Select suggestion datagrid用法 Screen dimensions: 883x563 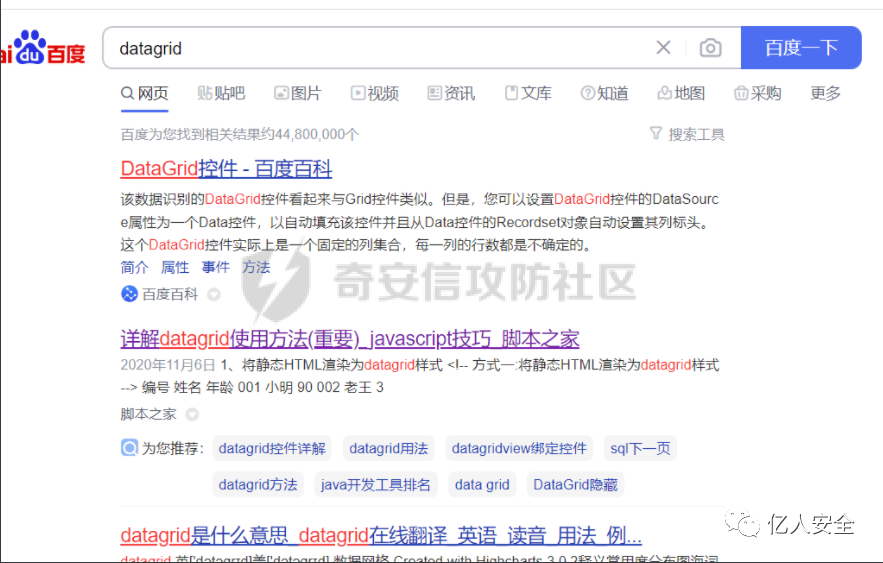(x=389, y=448)
